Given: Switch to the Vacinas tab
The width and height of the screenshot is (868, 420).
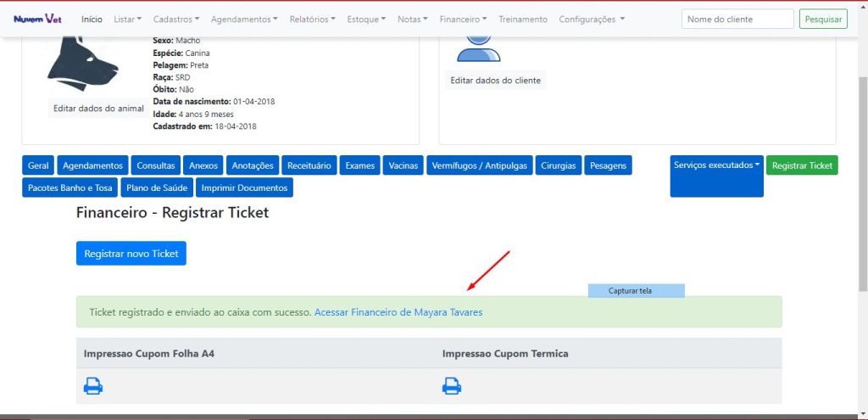Looking at the screenshot, I should (x=403, y=165).
